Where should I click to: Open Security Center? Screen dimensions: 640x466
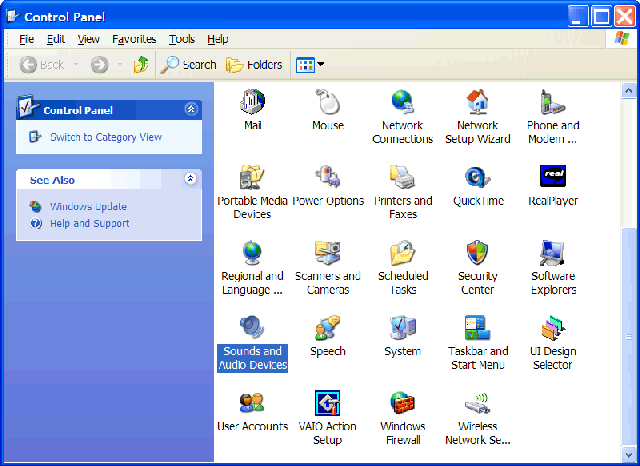coord(478,268)
